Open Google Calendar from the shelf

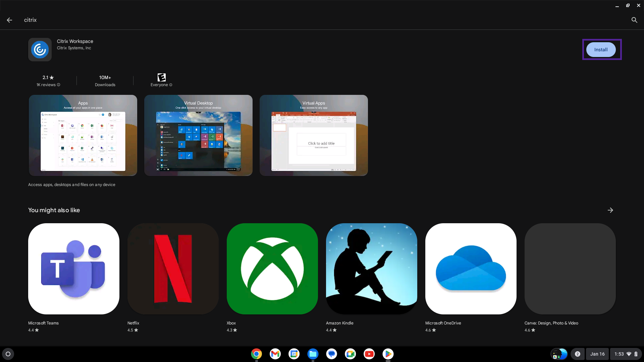(294, 354)
